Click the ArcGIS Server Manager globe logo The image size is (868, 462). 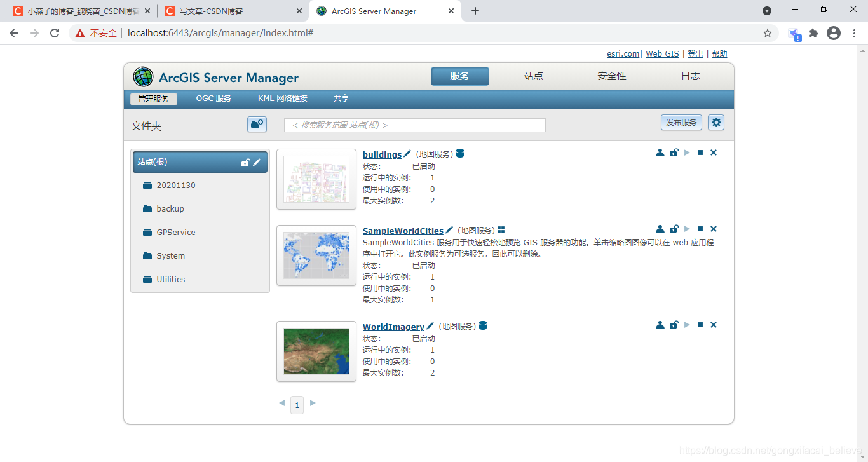tap(143, 77)
